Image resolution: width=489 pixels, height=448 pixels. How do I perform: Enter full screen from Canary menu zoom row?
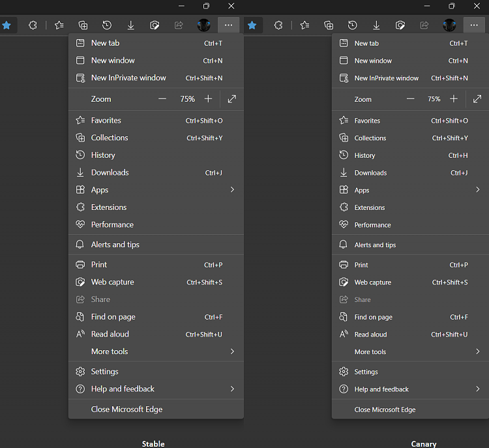(477, 99)
